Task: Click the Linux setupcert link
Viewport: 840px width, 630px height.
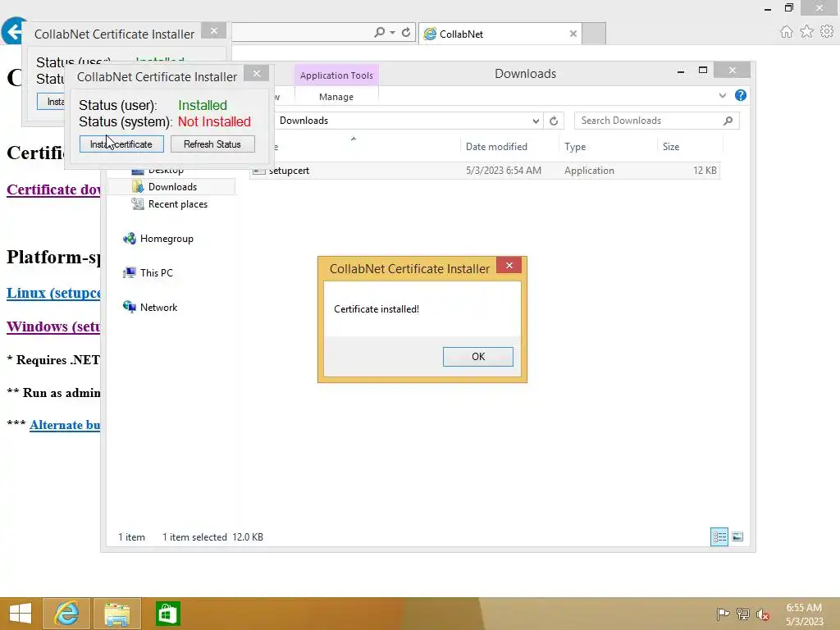Action: [x=53, y=293]
